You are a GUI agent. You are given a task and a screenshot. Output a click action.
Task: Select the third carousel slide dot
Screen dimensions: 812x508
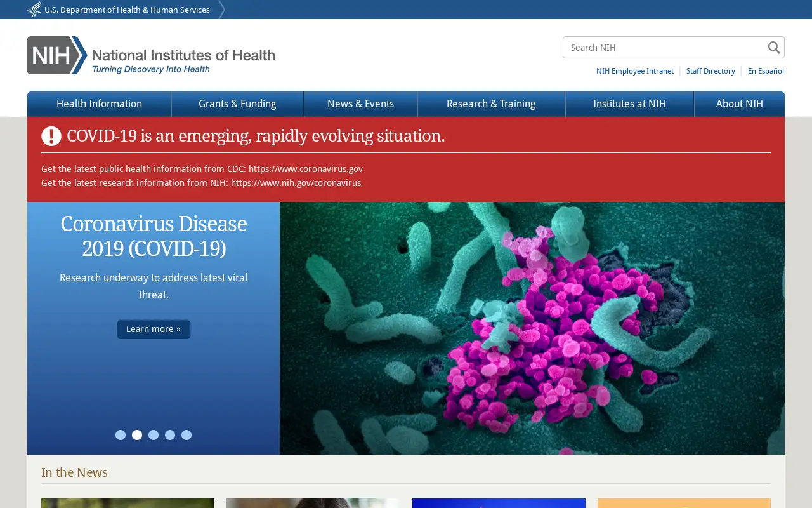tap(154, 435)
